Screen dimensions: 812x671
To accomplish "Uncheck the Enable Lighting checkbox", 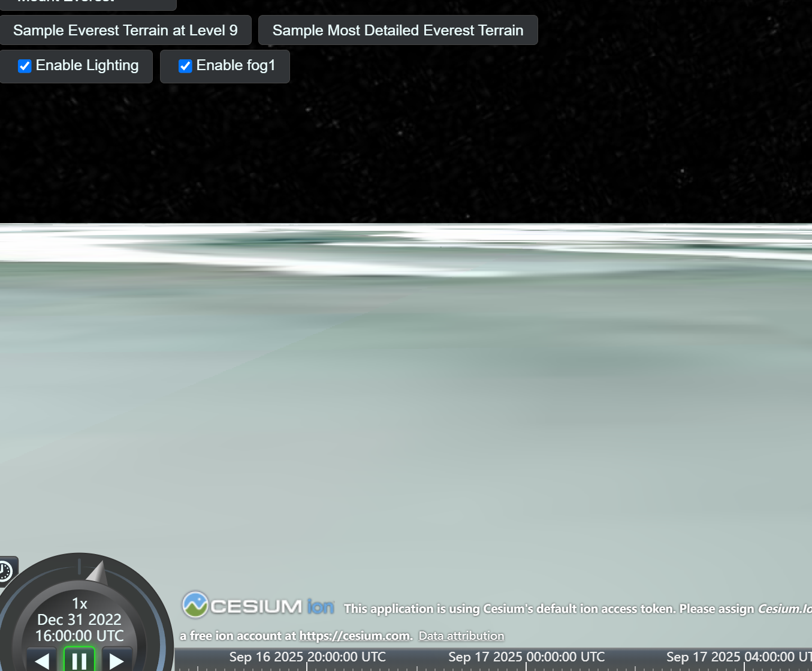I will tap(25, 66).
